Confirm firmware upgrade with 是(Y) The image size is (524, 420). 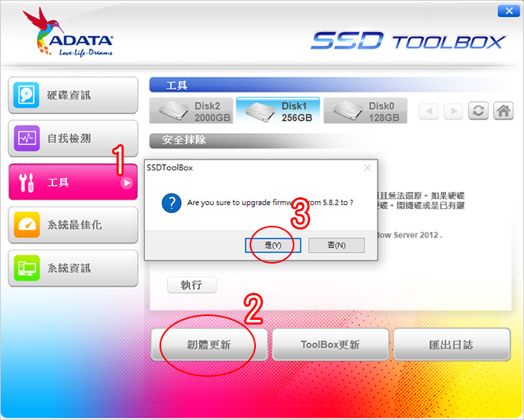pos(273,245)
